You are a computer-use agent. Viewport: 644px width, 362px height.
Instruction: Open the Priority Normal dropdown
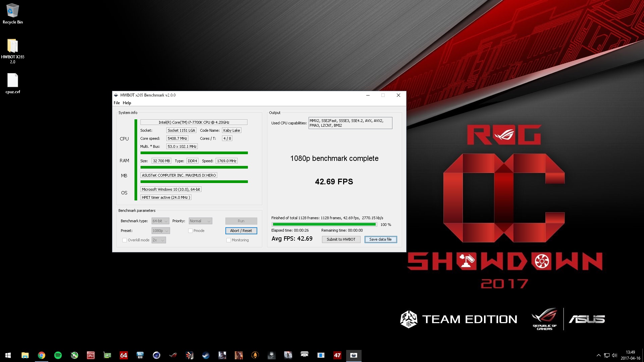tap(200, 221)
